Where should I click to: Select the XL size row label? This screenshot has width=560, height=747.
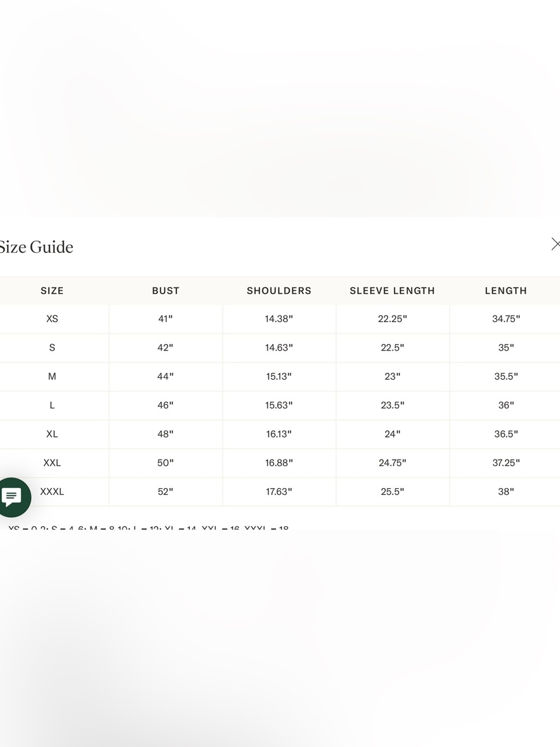coord(52,434)
